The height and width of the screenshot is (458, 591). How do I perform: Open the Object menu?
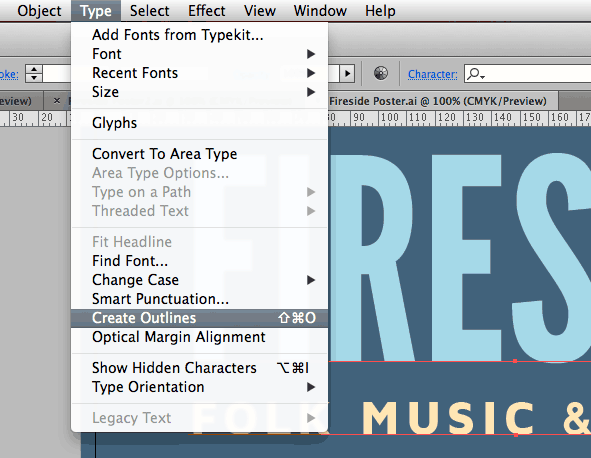coord(39,11)
